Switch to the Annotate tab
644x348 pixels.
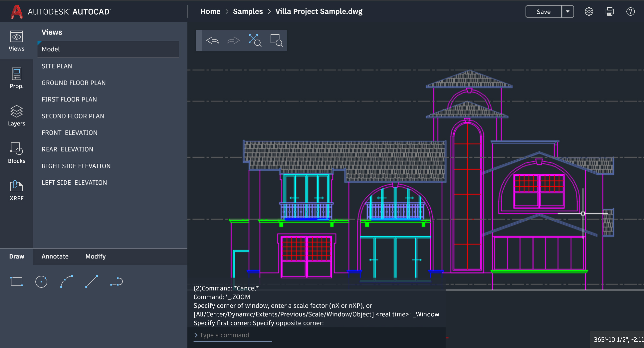tap(55, 257)
